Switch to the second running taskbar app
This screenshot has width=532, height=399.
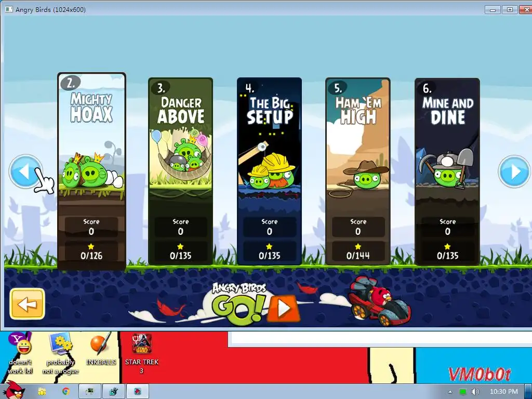(114, 392)
